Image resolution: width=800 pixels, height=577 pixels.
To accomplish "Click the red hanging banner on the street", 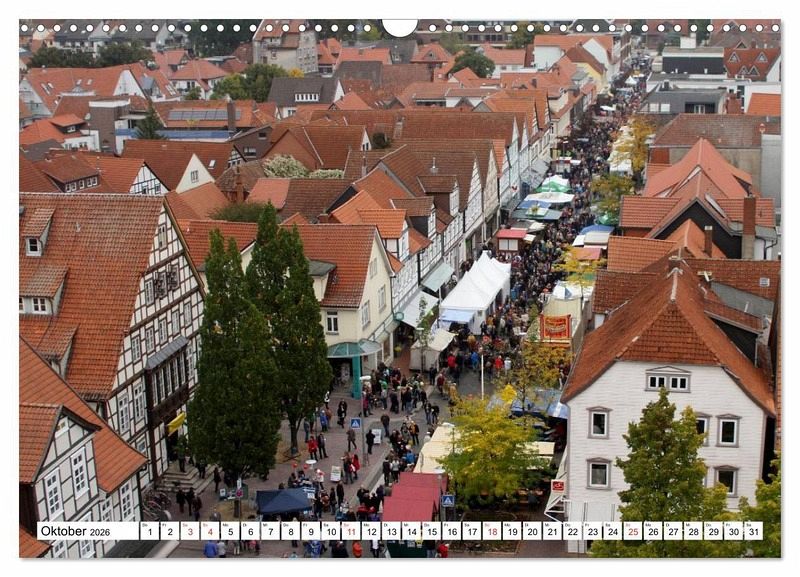I will [x=556, y=327].
